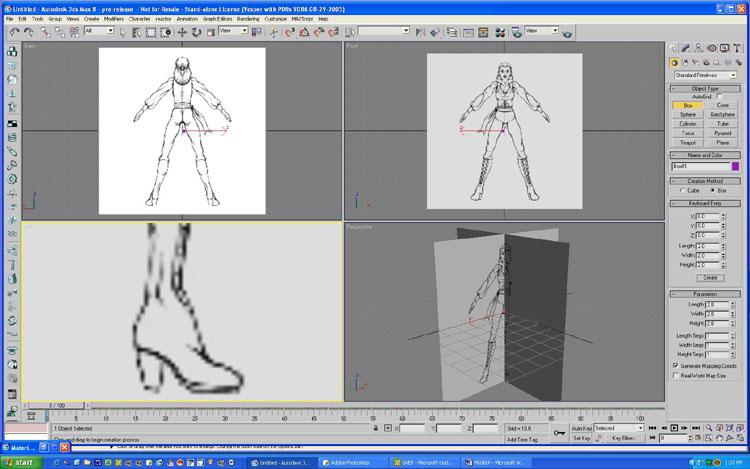Open the Standard Primitives dropdown
Viewport: 750px width, 469px height.
coord(705,75)
